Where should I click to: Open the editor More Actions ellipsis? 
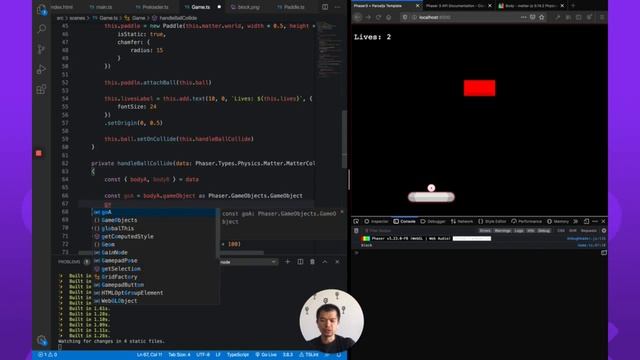coord(338,7)
